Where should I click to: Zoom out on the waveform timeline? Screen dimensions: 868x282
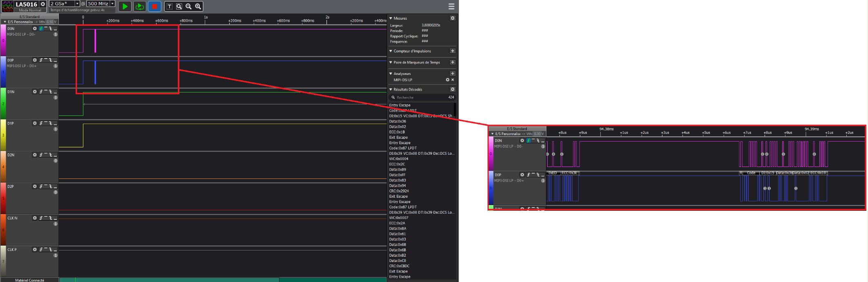(188, 7)
